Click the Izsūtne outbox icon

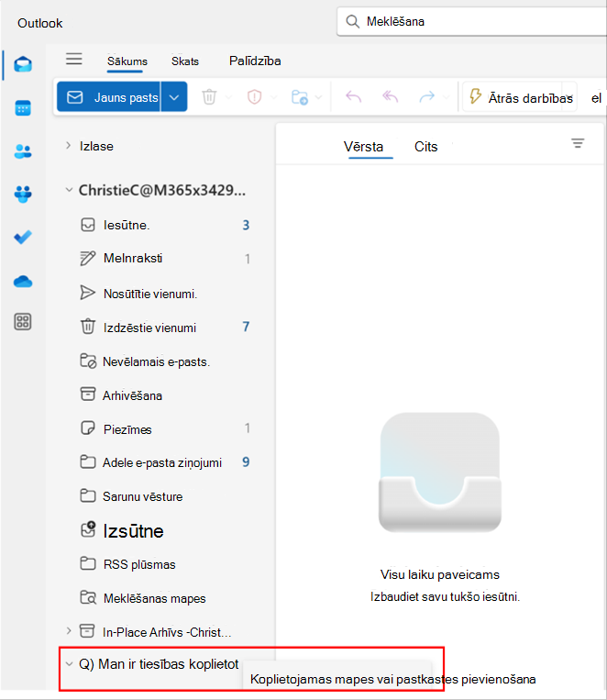(88, 529)
